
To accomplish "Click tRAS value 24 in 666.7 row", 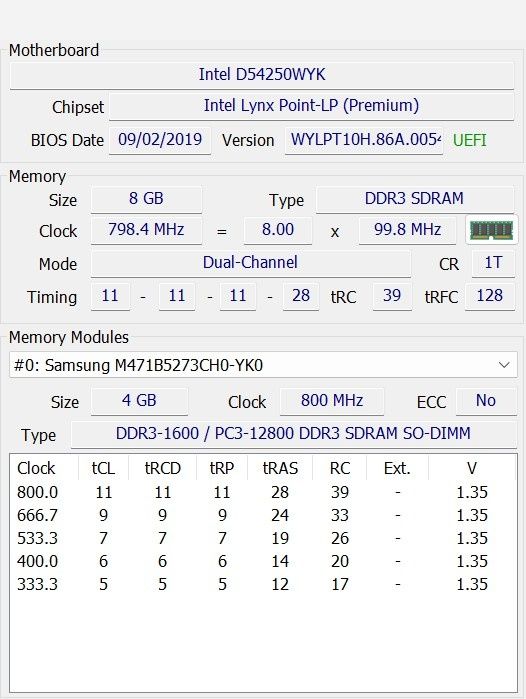I will tap(280, 515).
